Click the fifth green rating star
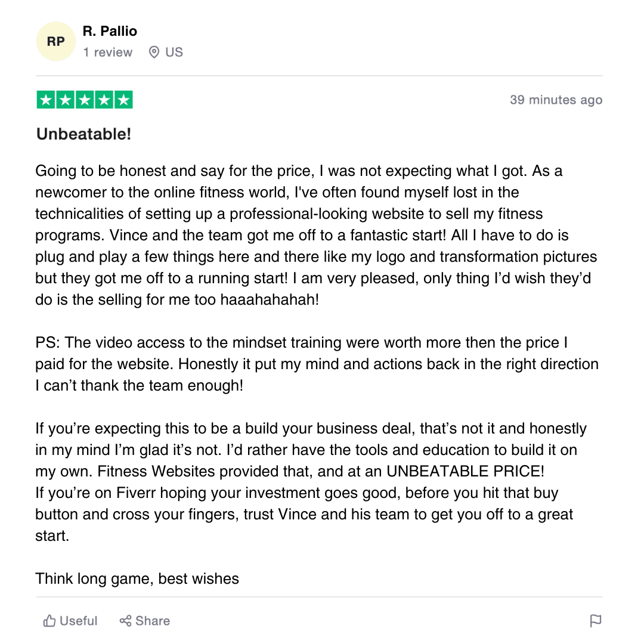Screen dimensions: 644x644 coord(123,100)
